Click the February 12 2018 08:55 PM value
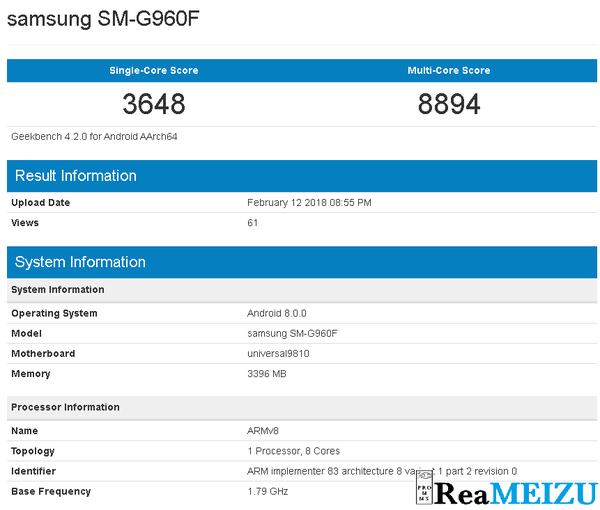600x510 pixels. pyautogui.click(x=309, y=203)
